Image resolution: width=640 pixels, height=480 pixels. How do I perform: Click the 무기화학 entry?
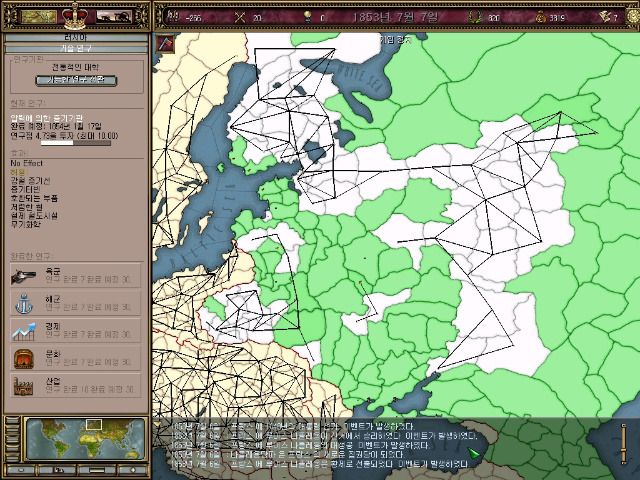(x=25, y=224)
